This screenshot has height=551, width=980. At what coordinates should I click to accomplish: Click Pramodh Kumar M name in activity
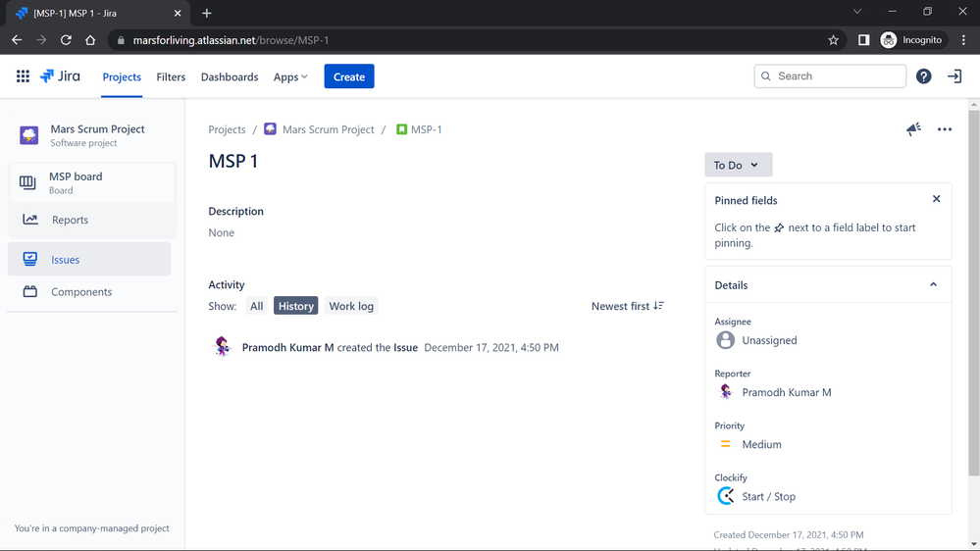[x=287, y=347]
